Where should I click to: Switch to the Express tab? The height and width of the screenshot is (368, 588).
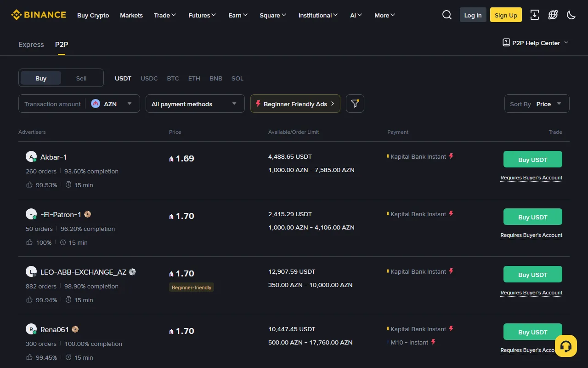click(x=31, y=44)
